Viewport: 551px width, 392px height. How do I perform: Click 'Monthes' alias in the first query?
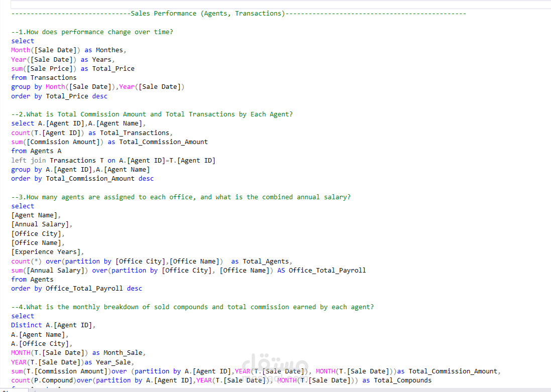(x=109, y=50)
